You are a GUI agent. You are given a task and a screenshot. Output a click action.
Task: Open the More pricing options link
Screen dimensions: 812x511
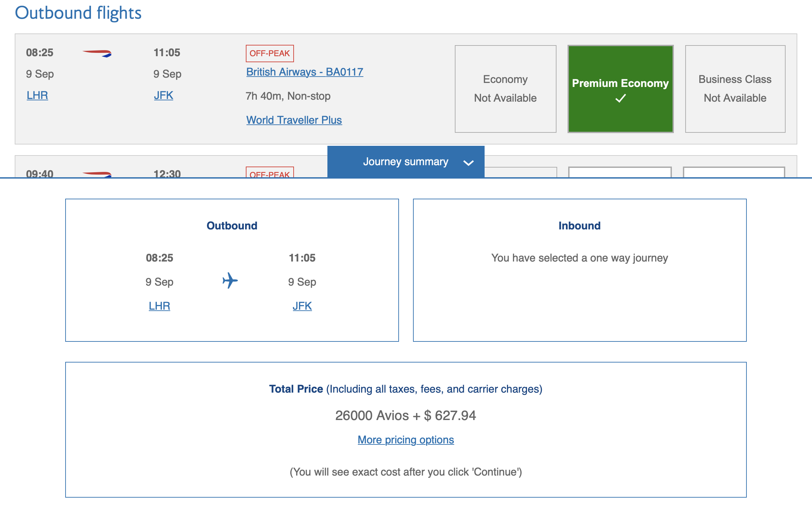click(x=405, y=439)
